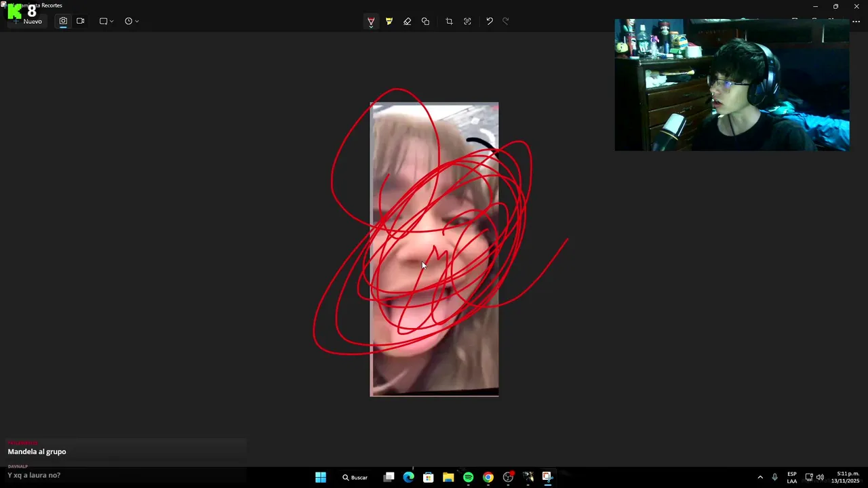868x488 pixels.
Task: Switch to screenshot capture mode (camera icon)
Action: coord(63,21)
